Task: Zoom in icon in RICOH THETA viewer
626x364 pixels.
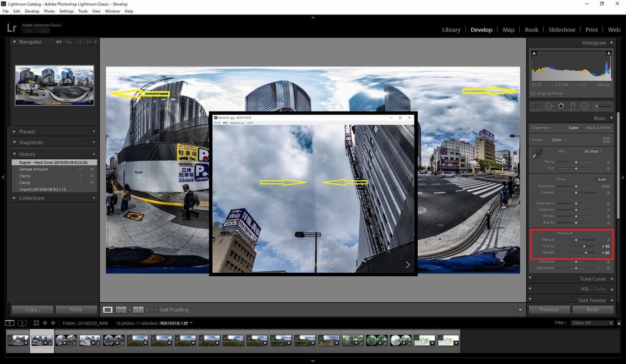Action: click(295, 265)
